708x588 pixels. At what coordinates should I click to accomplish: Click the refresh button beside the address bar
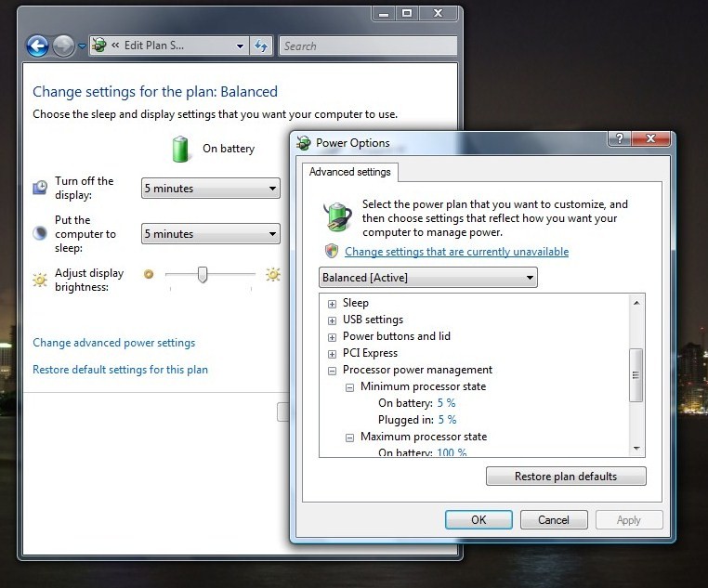261,46
